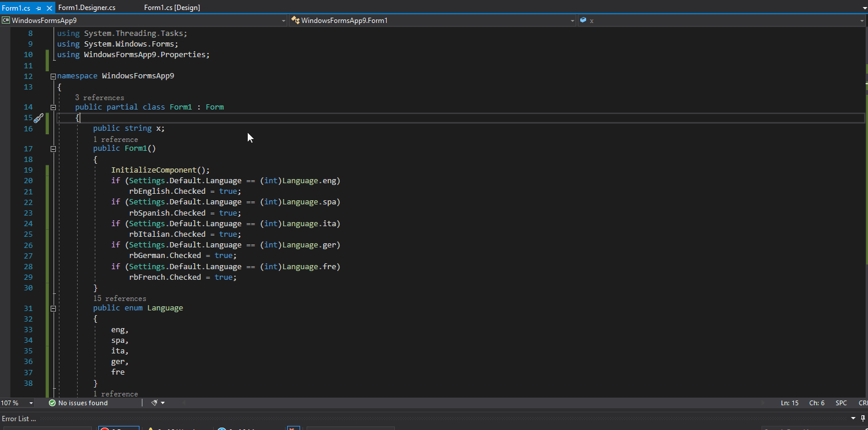Toggle auto hide pin on Error List
The height and width of the screenshot is (430, 868).
click(863, 418)
